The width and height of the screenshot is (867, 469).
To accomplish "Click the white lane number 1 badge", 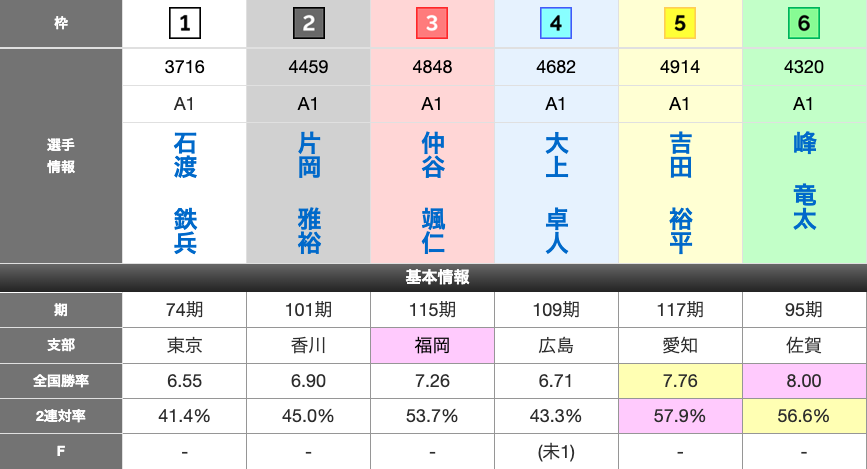I will click(x=184, y=23).
